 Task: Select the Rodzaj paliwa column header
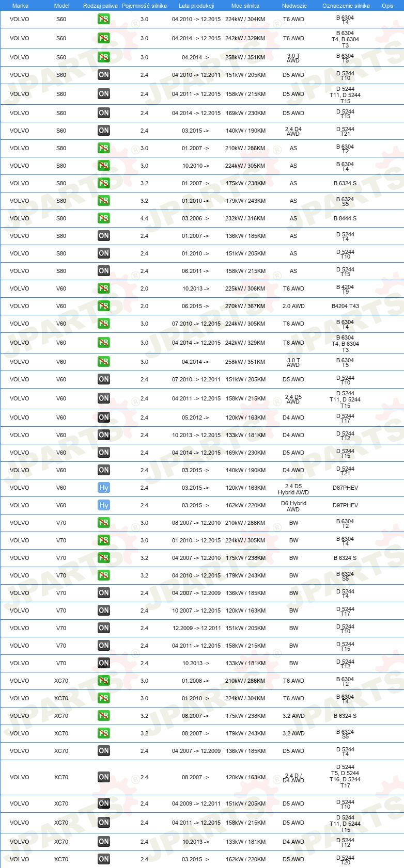click(x=100, y=6)
